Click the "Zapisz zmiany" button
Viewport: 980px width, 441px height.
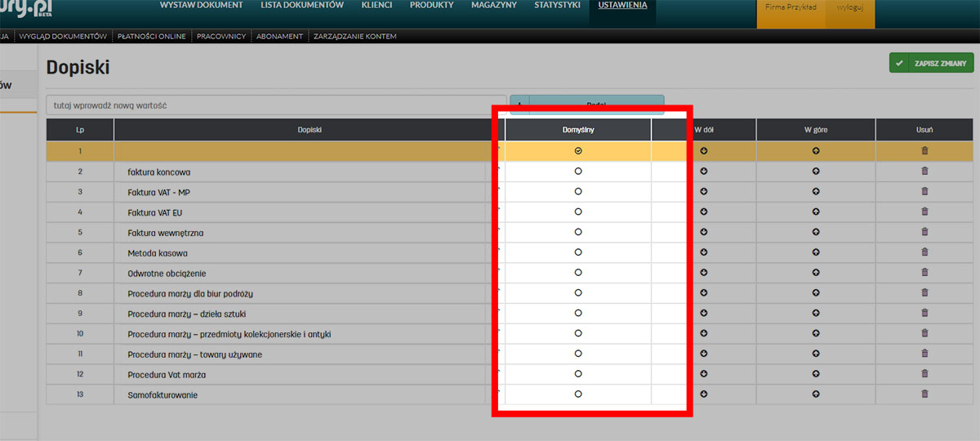tap(932, 64)
